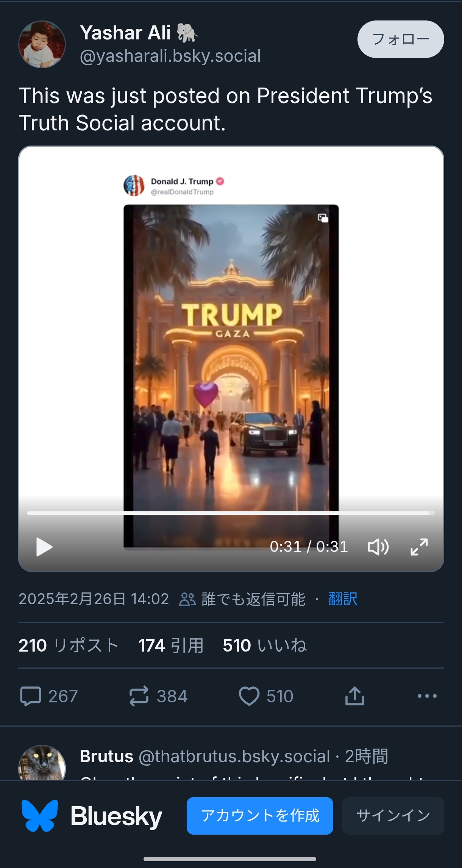View the 174 引用 quotes list
Viewport: 462px width, 868px height.
point(171,645)
